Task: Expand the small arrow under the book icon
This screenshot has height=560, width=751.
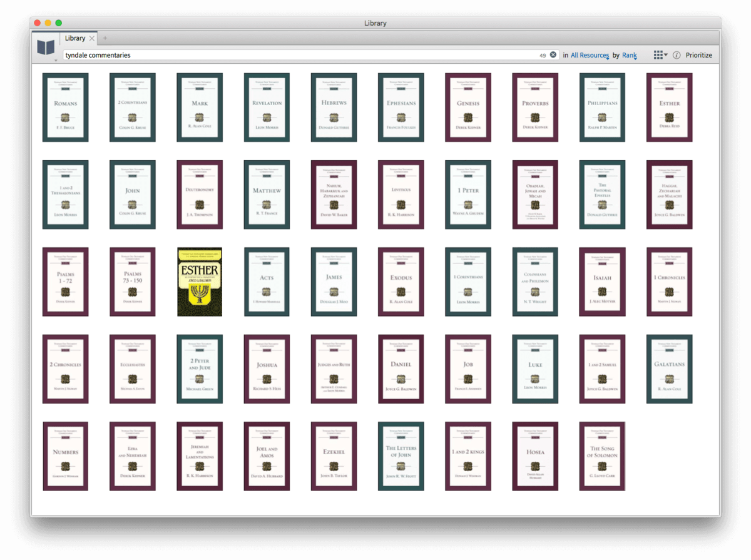Action: 56,61
